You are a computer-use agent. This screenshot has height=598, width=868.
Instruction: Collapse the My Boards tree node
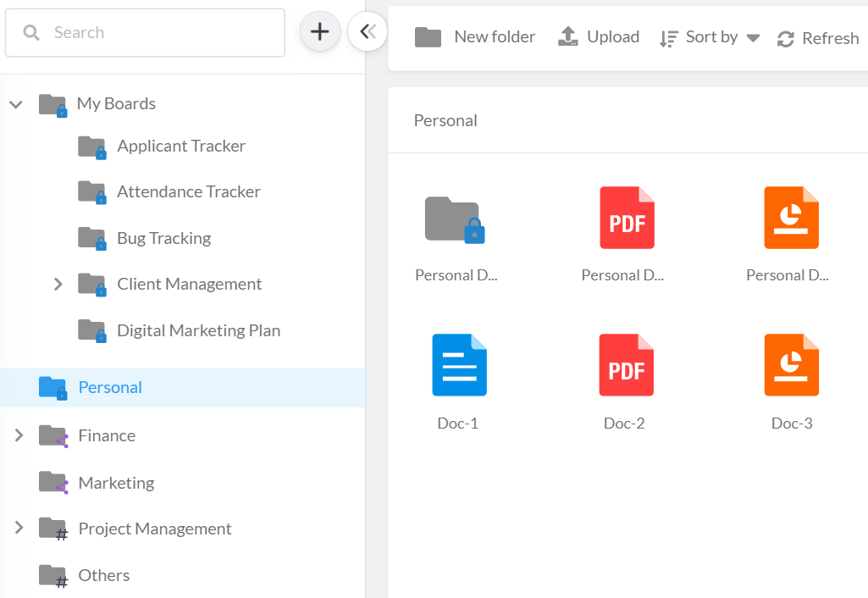coord(16,103)
